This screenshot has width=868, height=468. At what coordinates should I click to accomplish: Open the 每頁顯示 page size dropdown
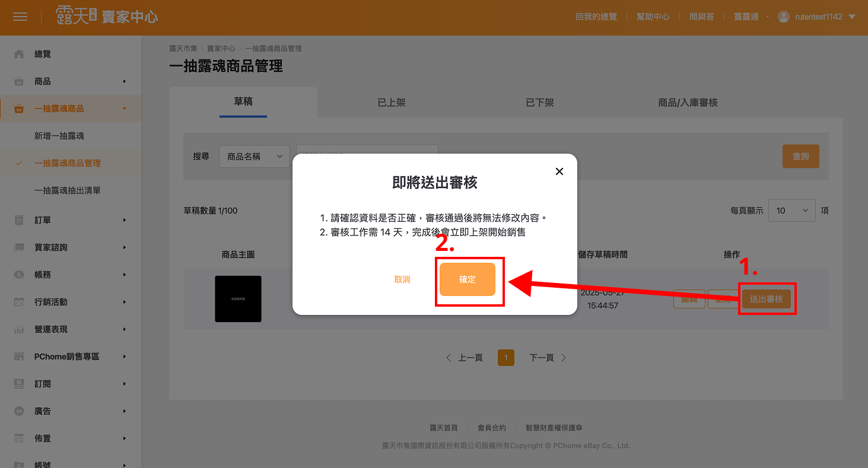791,211
